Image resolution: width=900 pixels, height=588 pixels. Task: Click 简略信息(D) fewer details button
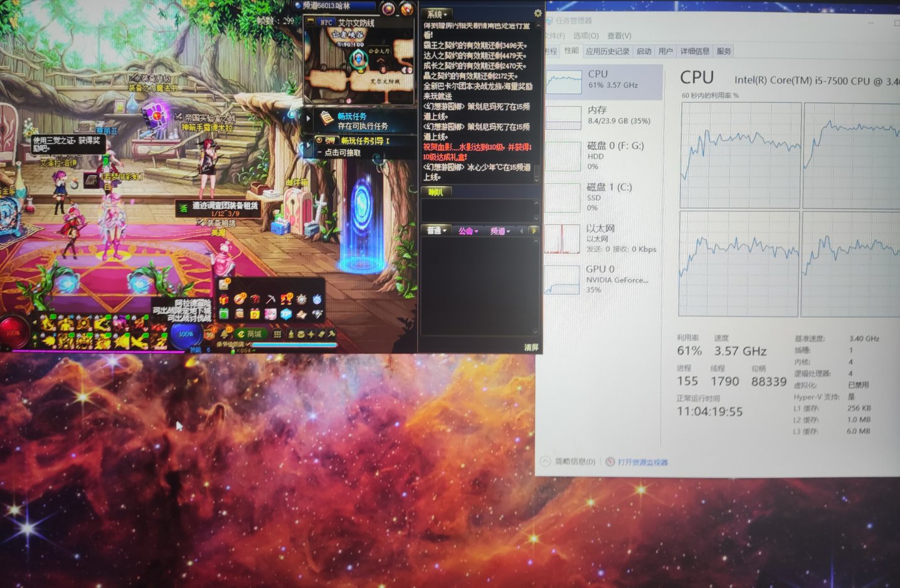point(568,461)
